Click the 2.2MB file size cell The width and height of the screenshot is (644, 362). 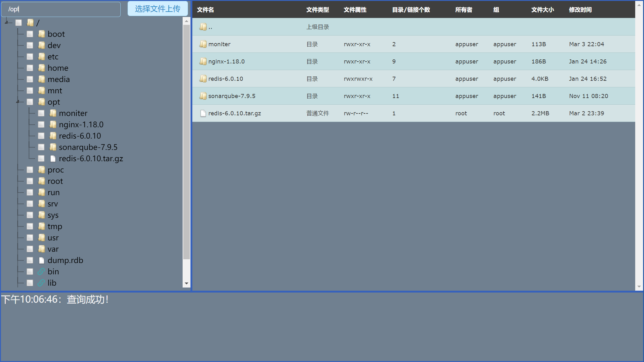[x=540, y=113]
